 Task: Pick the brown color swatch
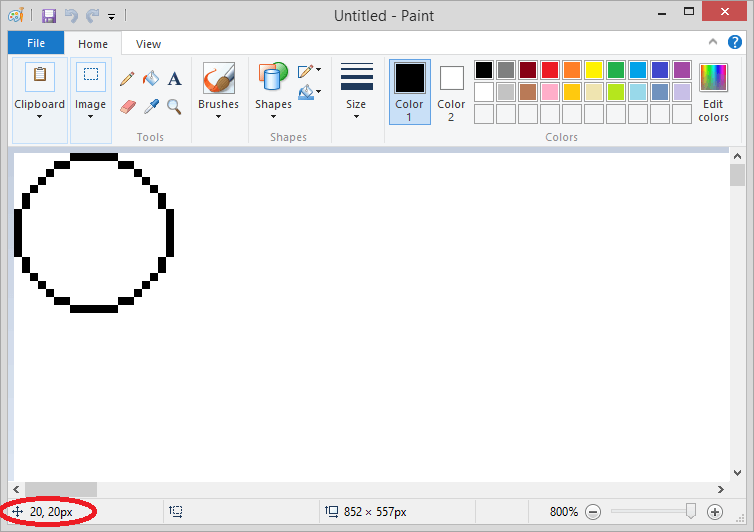[528, 92]
